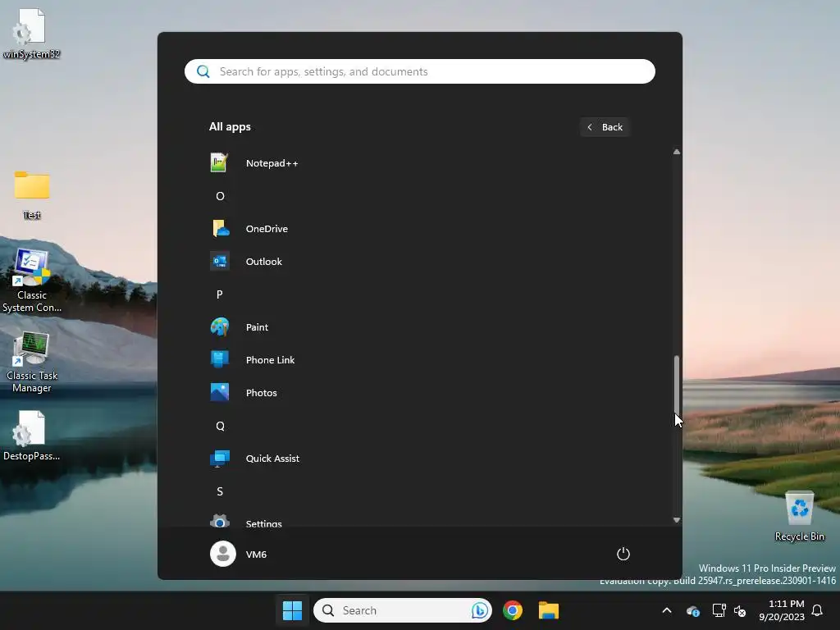
Task: Open the clock showing 1:11 PM
Action: (782, 610)
